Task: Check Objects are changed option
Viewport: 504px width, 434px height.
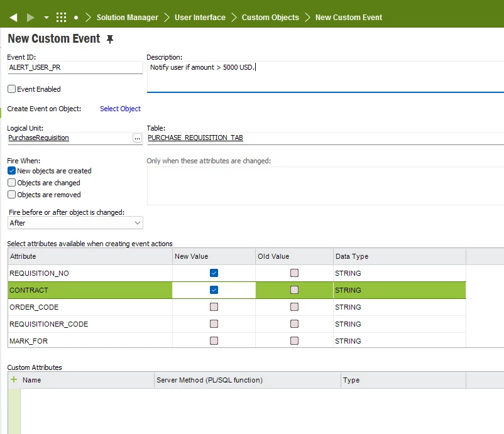Action: [x=11, y=183]
